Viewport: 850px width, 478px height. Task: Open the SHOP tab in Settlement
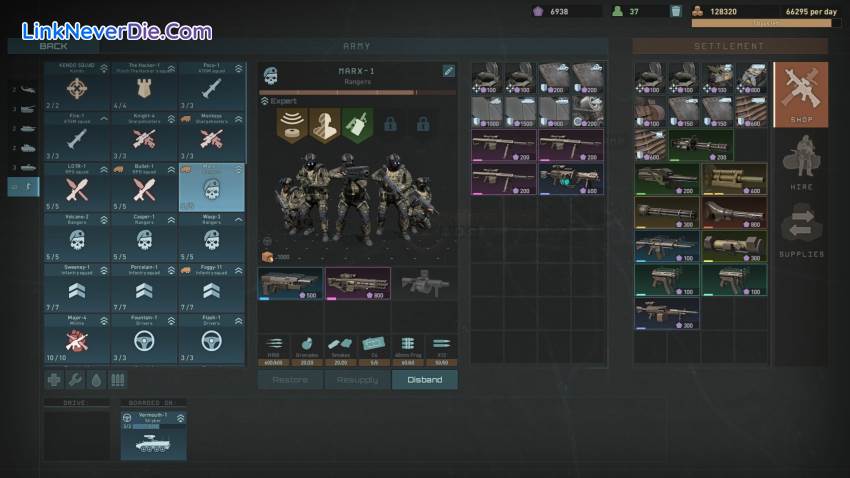point(801,95)
